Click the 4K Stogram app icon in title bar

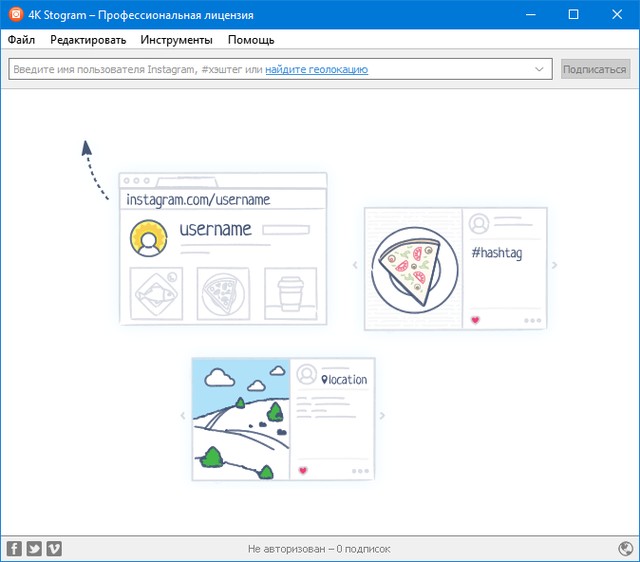(x=15, y=15)
